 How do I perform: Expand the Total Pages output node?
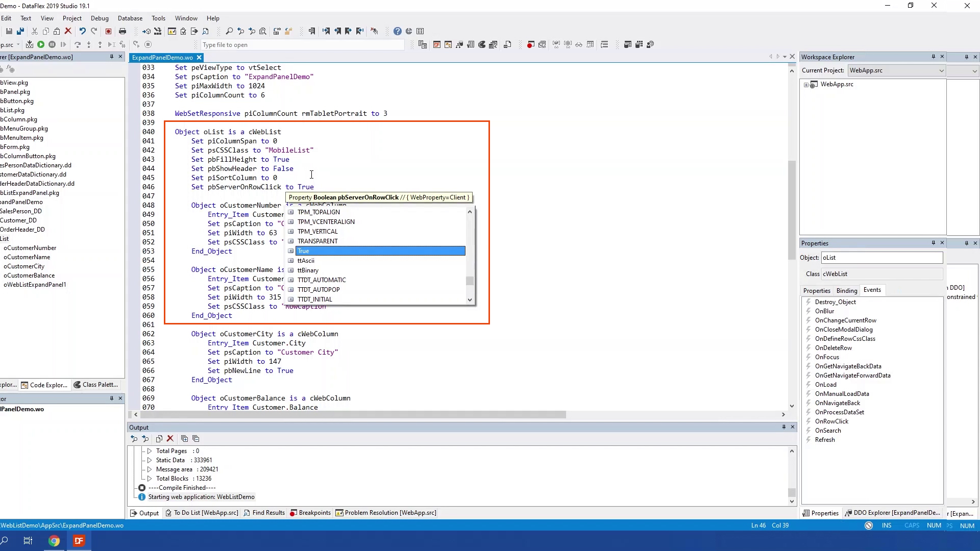(x=150, y=451)
